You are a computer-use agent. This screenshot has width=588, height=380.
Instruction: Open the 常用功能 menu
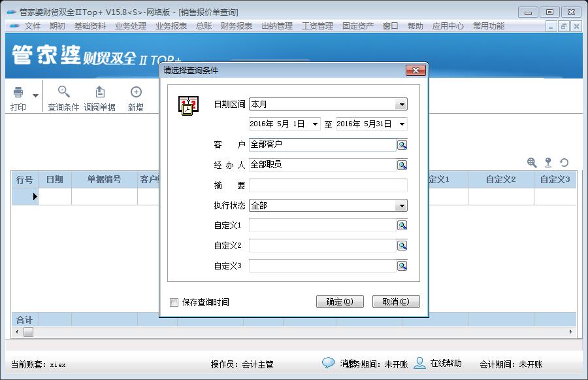pyautogui.click(x=488, y=26)
